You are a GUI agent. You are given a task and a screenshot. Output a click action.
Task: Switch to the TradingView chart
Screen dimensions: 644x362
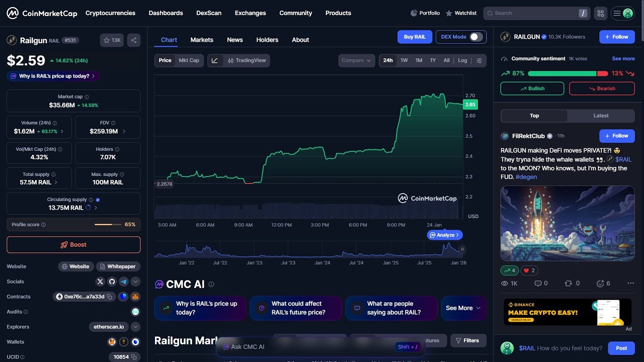247,60
